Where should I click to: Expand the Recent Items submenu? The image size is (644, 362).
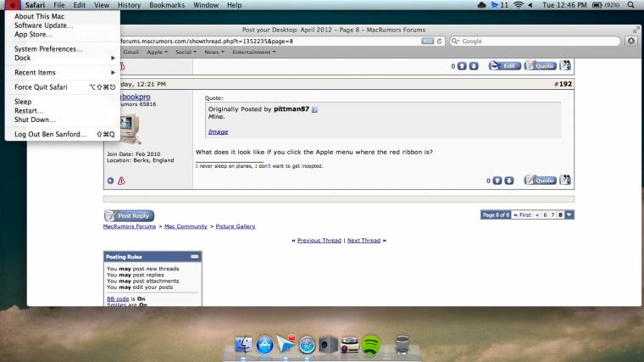click(63, 72)
